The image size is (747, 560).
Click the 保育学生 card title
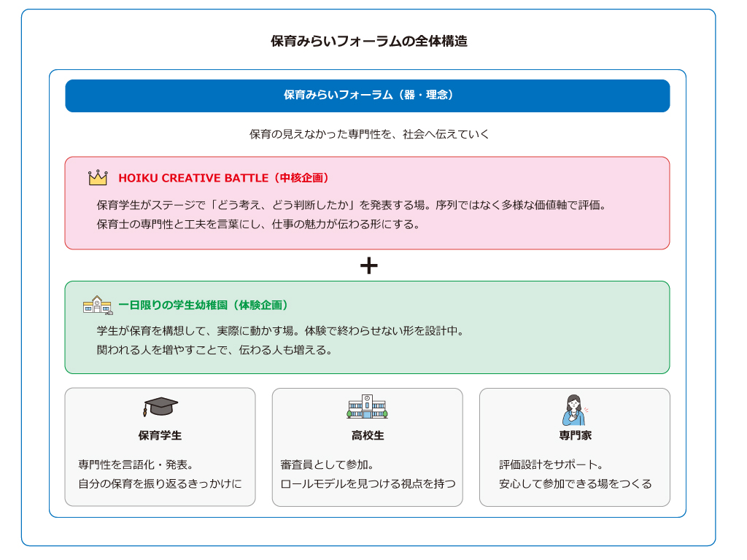160,435
